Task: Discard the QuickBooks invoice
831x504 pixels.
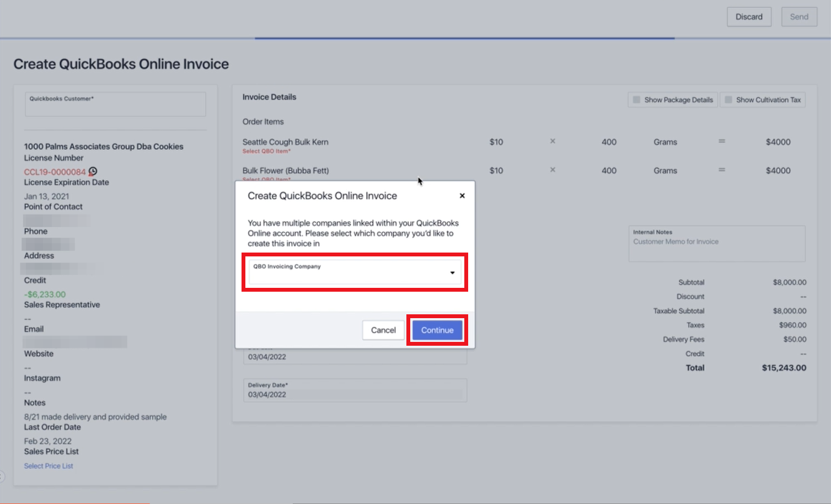Action: point(748,17)
